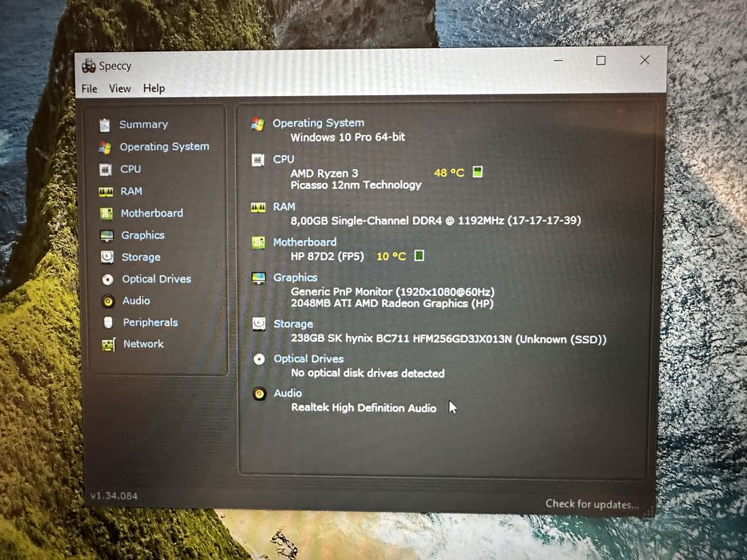Click the HP 87D2 (FP5) text
Screen dimensions: 747x560
(x=327, y=256)
